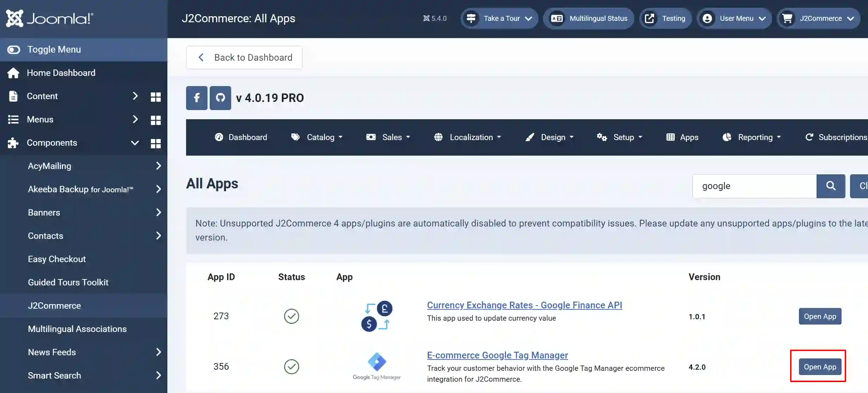Click the J2Commerce cart icon
The height and width of the screenshot is (393, 868).
point(787,18)
